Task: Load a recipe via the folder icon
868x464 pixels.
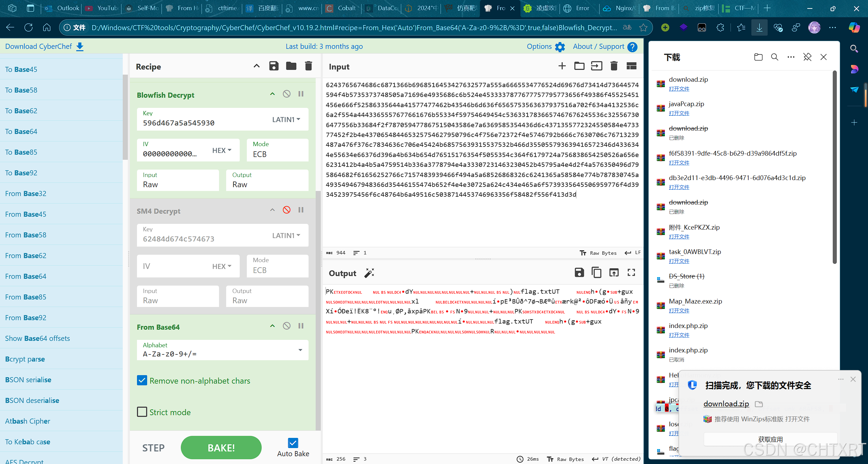Action: click(291, 66)
